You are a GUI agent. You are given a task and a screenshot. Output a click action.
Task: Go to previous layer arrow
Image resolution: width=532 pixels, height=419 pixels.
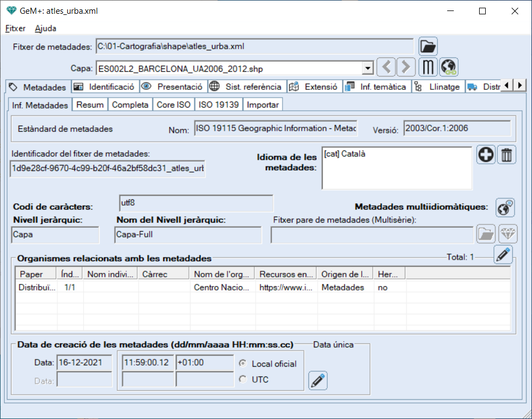(386, 67)
